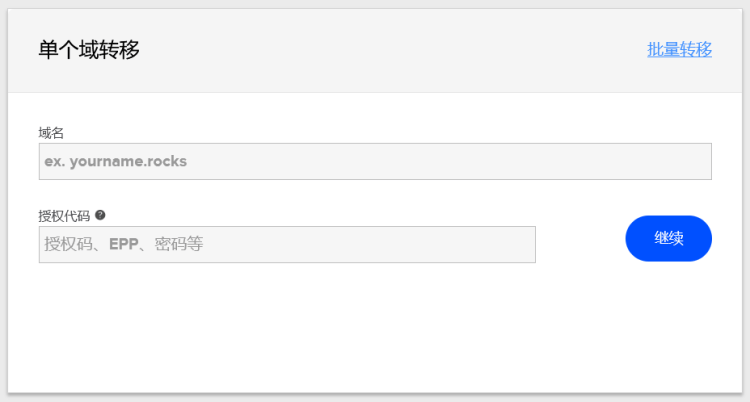Select the 单个域转移 heading text

pyautogui.click(x=89, y=50)
